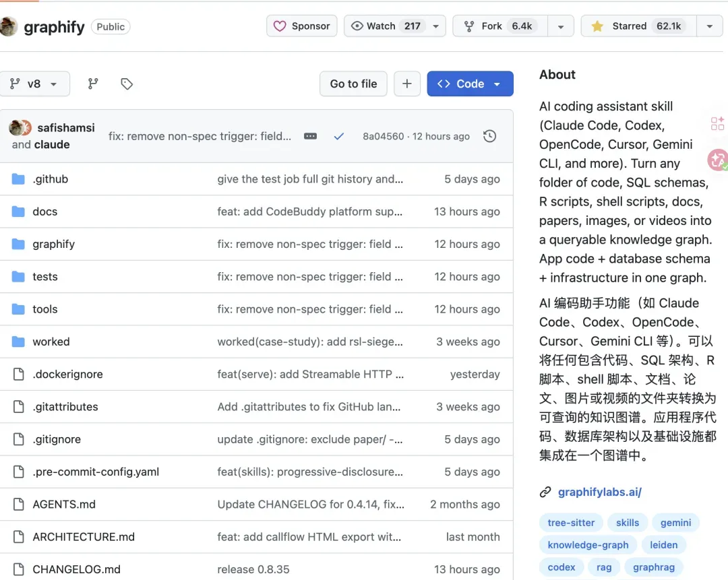Toggle the Starred button

(639, 26)
